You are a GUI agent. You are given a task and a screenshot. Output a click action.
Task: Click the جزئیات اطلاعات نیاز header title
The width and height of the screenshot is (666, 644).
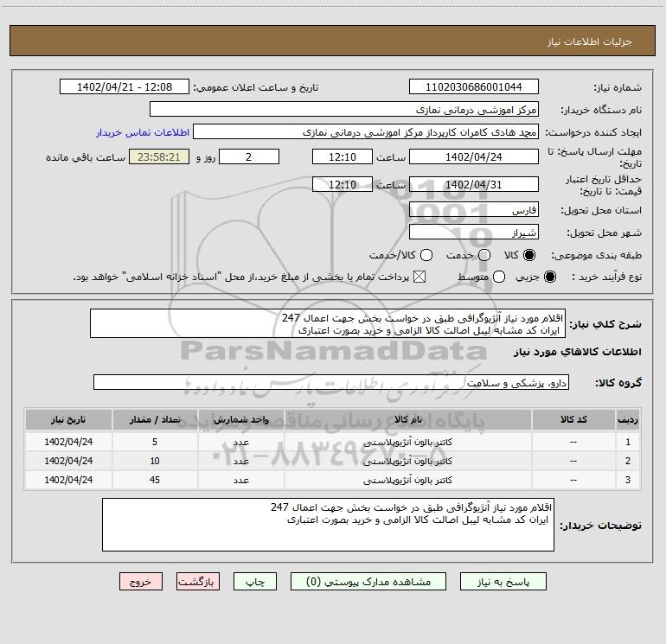[x=589, y=41]
